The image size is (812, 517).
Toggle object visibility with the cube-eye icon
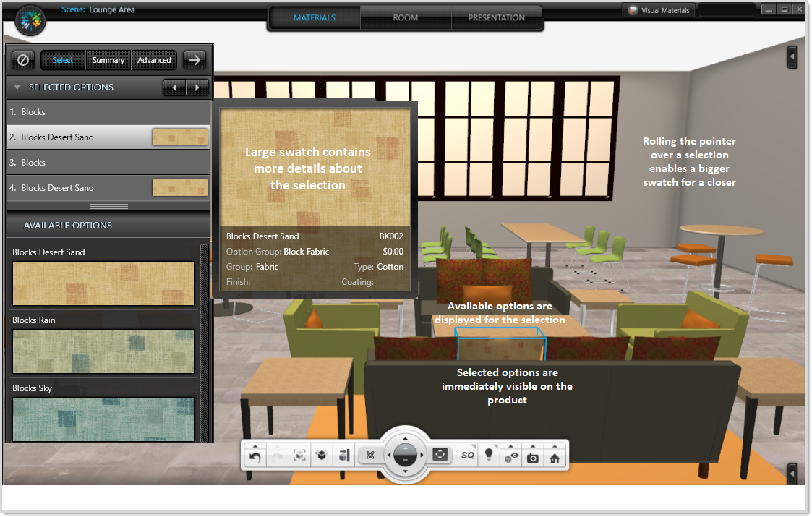coord(511,456)
